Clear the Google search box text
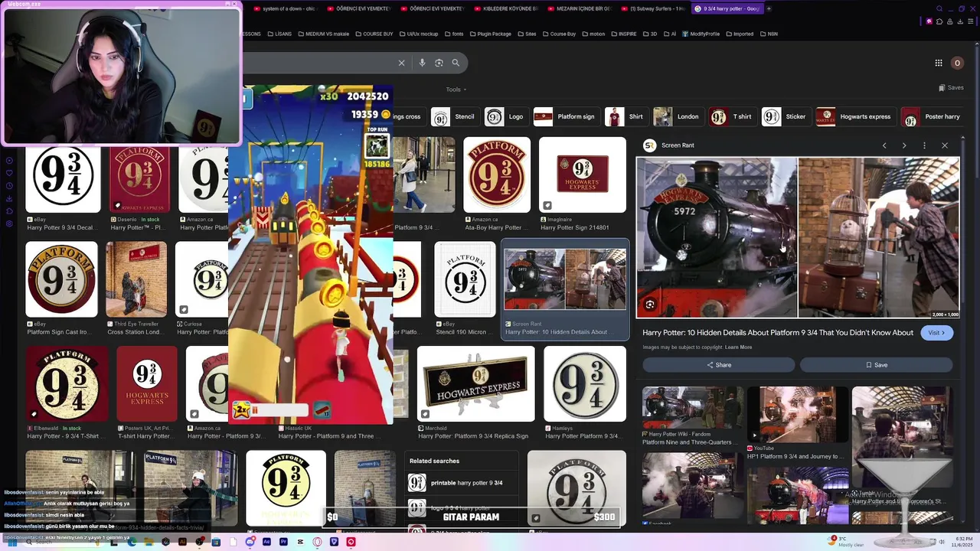The width and height of the screenshot is (980, 551). pyautogui.click(x=401, y=63)
